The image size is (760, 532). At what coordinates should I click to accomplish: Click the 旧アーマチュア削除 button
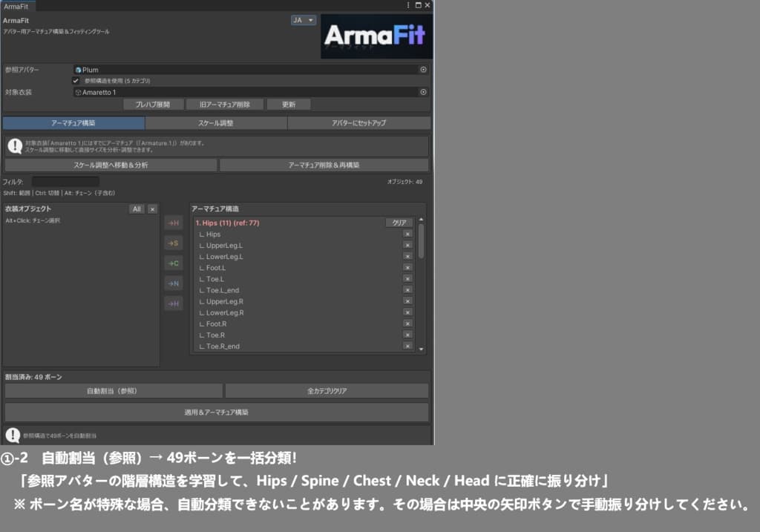coord(224,104)
